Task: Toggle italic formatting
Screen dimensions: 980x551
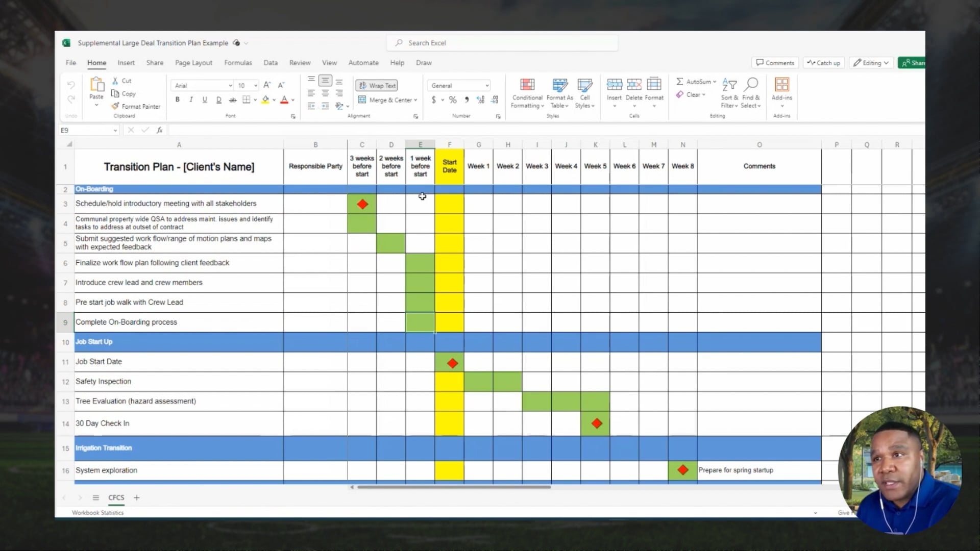Action: [191, 100]
